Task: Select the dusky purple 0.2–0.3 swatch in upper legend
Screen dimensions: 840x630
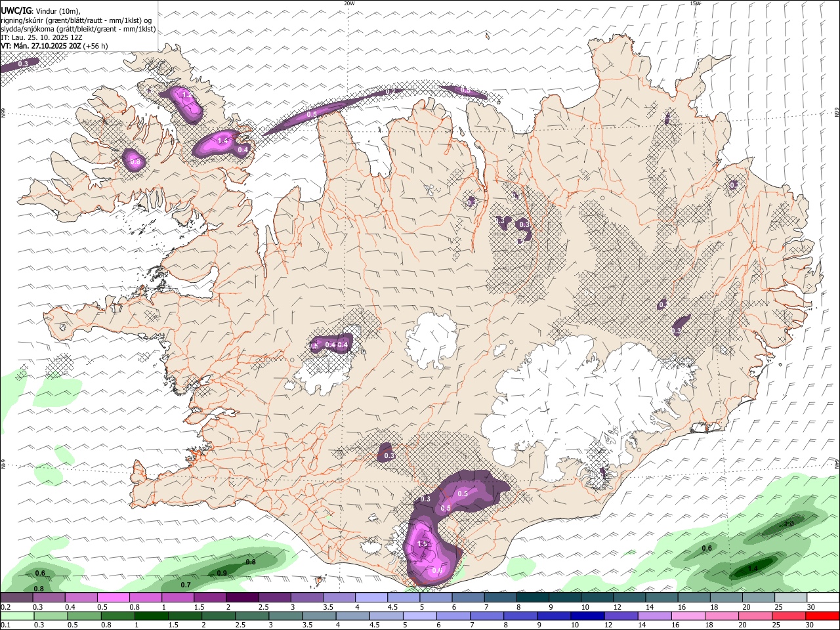Action: (x=16, y=598)
